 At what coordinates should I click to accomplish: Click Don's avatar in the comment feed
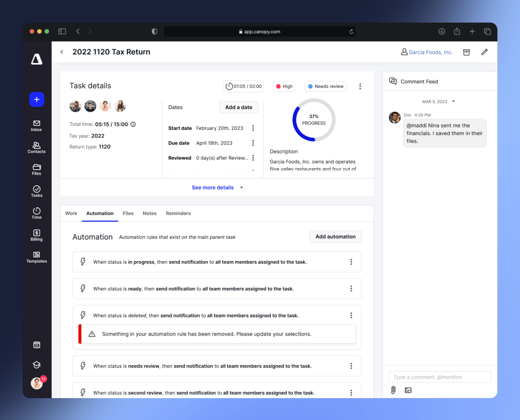(395, 118)
